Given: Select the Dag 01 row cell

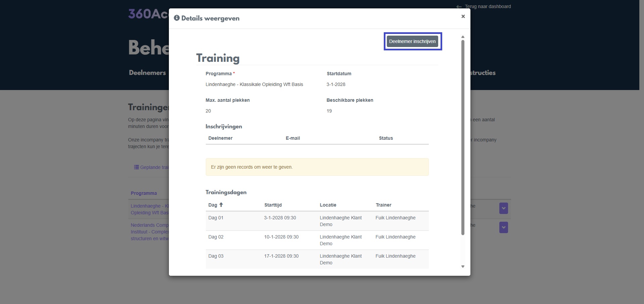Looking at the screenshot, I should 216,218.
